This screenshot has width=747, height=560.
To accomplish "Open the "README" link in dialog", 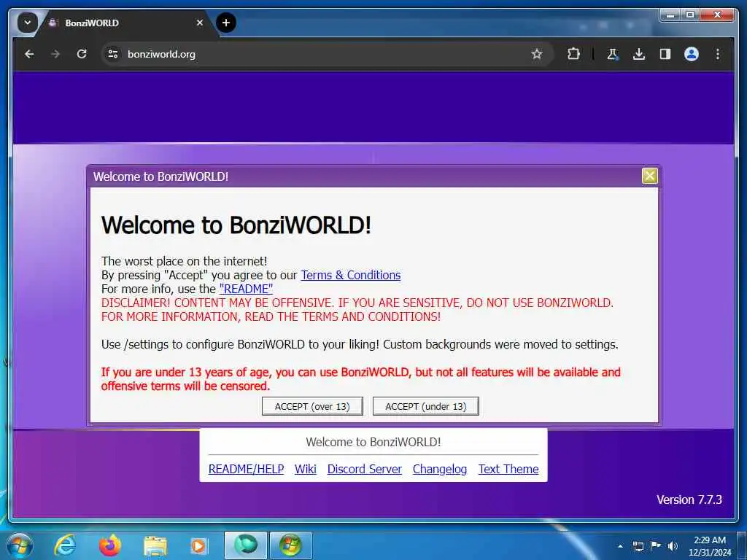I will (x=246, y=289).
